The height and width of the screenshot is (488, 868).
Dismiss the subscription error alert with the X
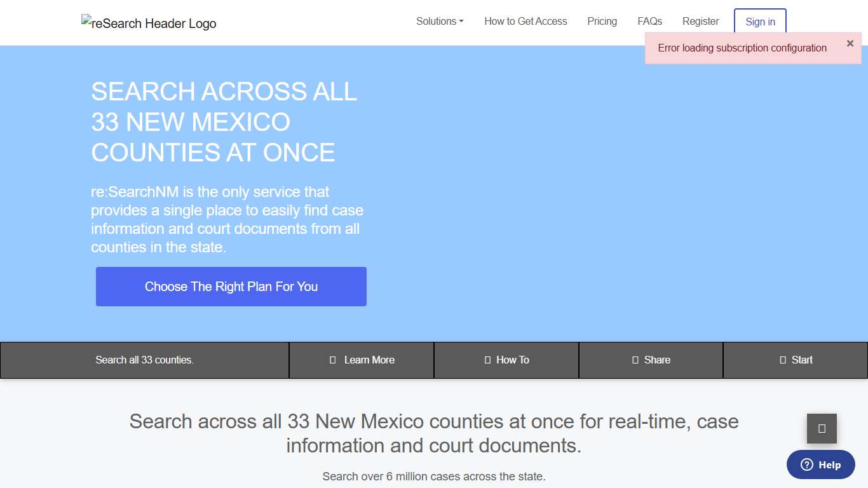click(850, 43)
